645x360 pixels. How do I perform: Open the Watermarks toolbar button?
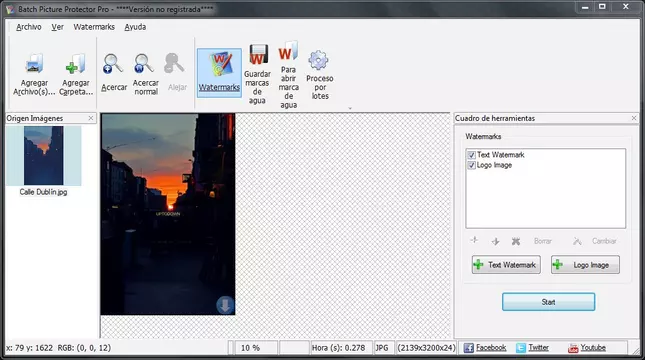click(219, 73)
